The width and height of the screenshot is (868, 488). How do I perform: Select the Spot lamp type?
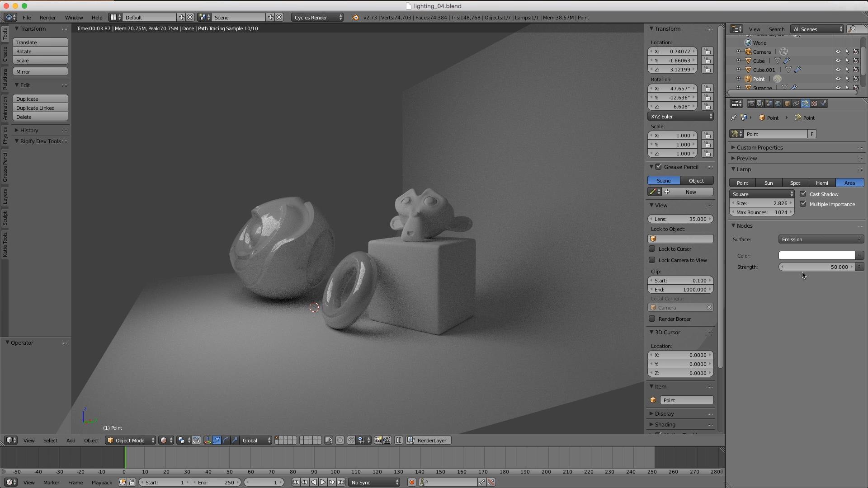point(795,183)
